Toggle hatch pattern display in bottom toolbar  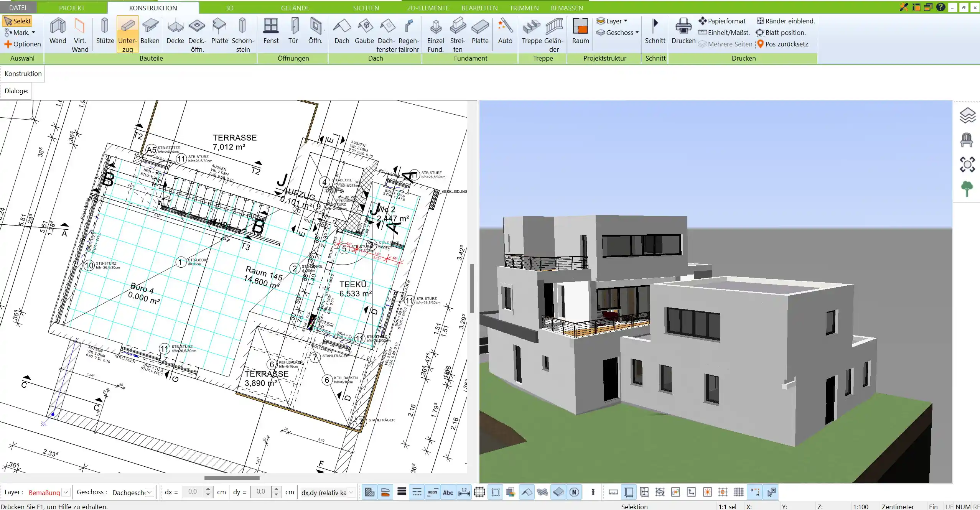coord(369,492)
